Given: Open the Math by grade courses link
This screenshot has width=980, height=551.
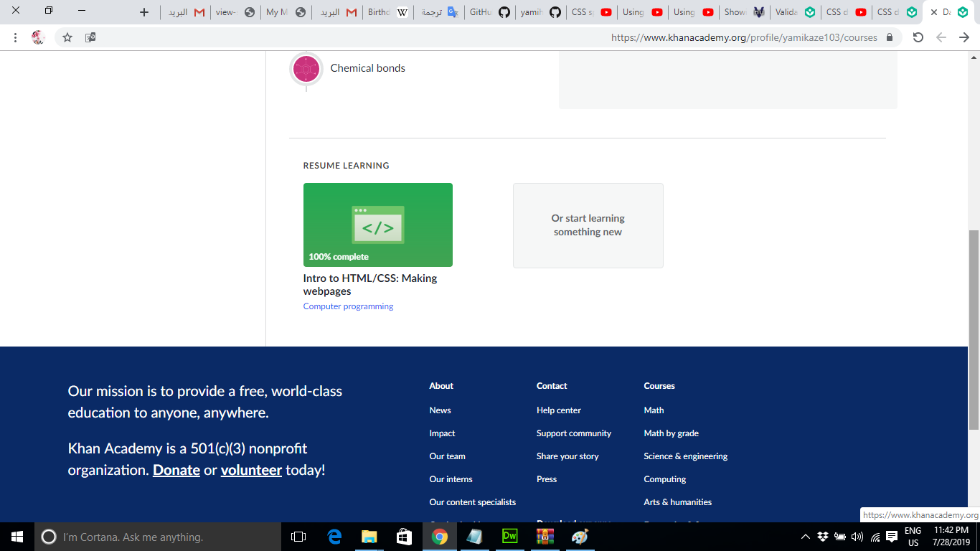Looking at the screenshot, I should [671, 433].
